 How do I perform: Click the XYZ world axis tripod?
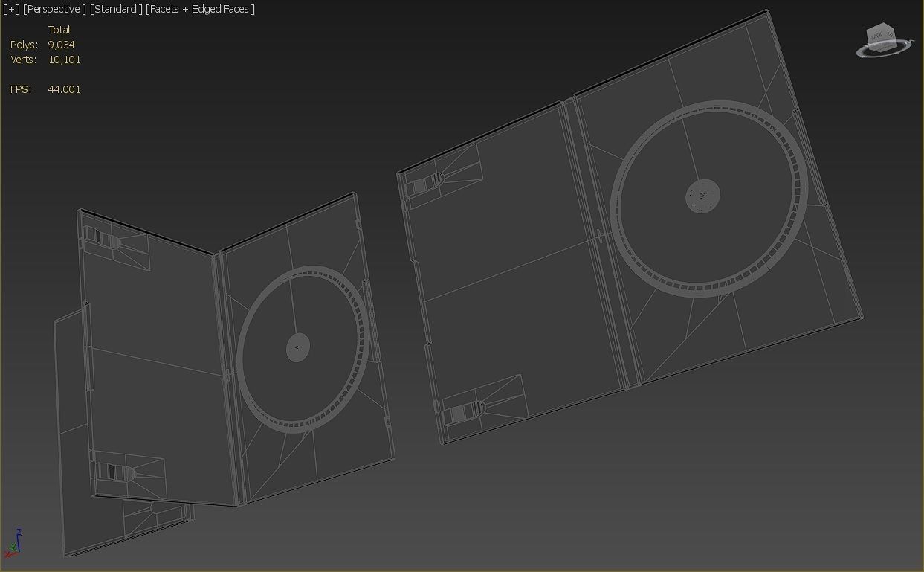13,544
